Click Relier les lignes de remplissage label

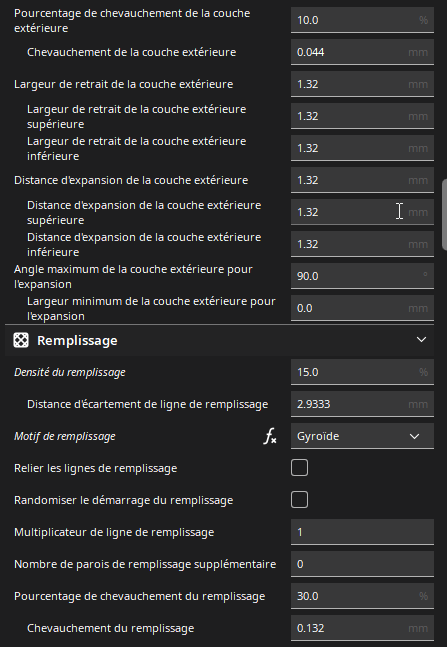click(x=95, y=468)
